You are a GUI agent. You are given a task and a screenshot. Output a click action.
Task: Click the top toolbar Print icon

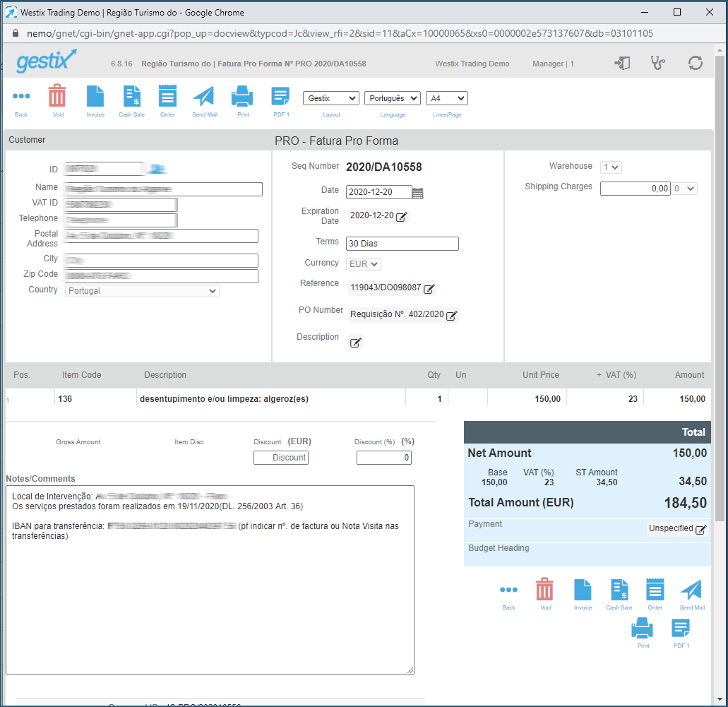[242, 96]
